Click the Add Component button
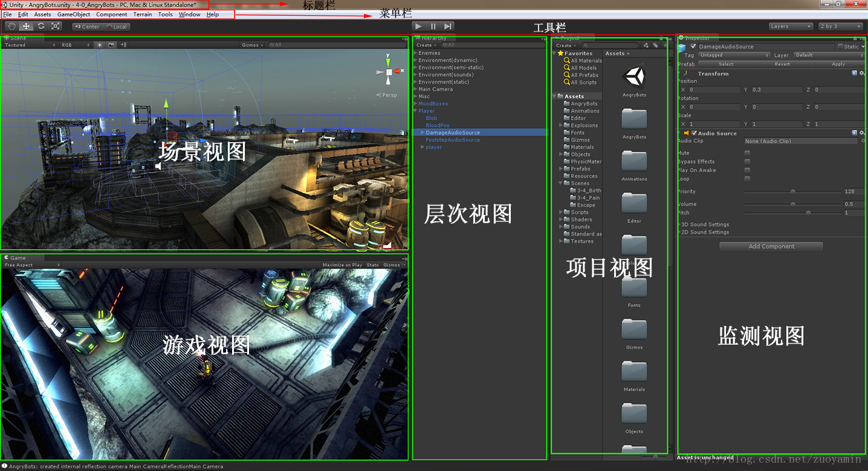 tap(771, 247)
